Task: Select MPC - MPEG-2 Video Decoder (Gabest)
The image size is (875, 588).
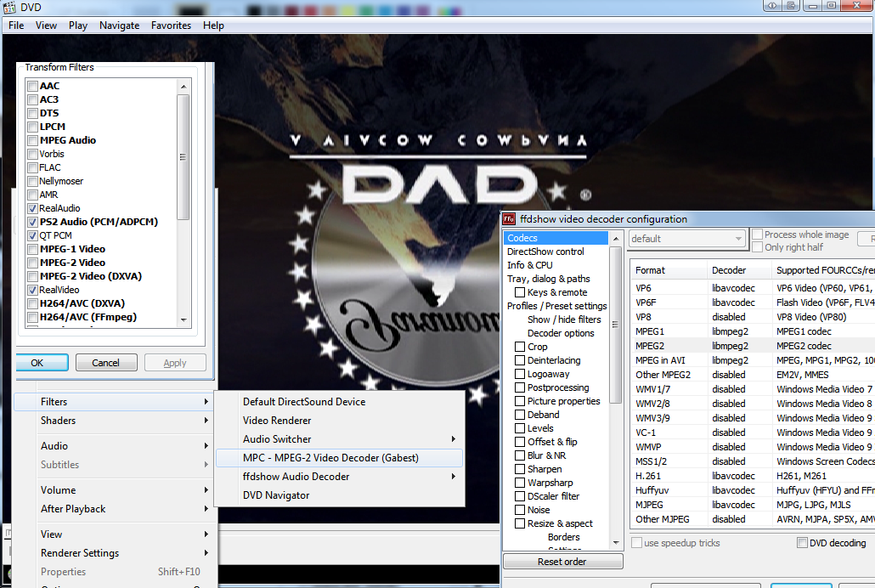Action: pyautogui.click(x=330, y=458)
